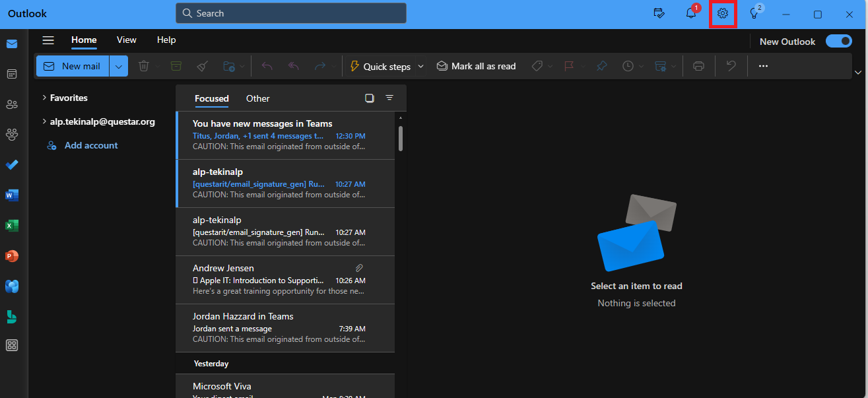Click the Move to folder icon

tap(229, 66)
